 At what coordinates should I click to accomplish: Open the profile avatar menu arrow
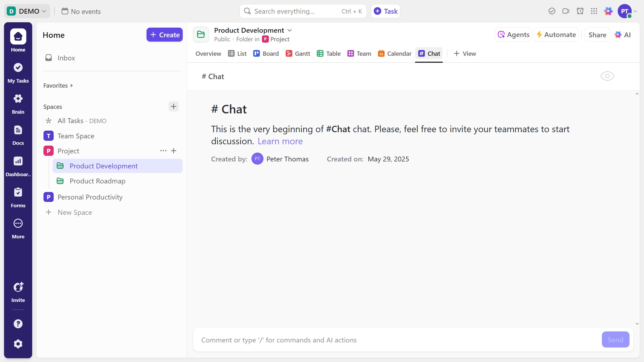tap(635, 11)
